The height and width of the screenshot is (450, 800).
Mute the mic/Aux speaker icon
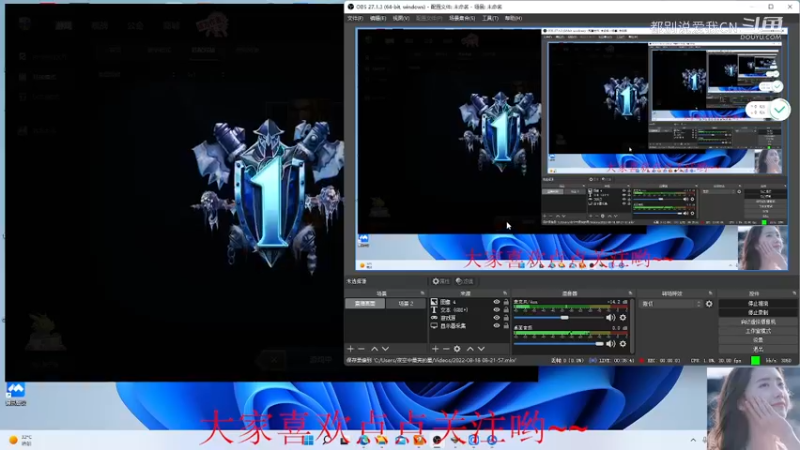tap(610, 317)
